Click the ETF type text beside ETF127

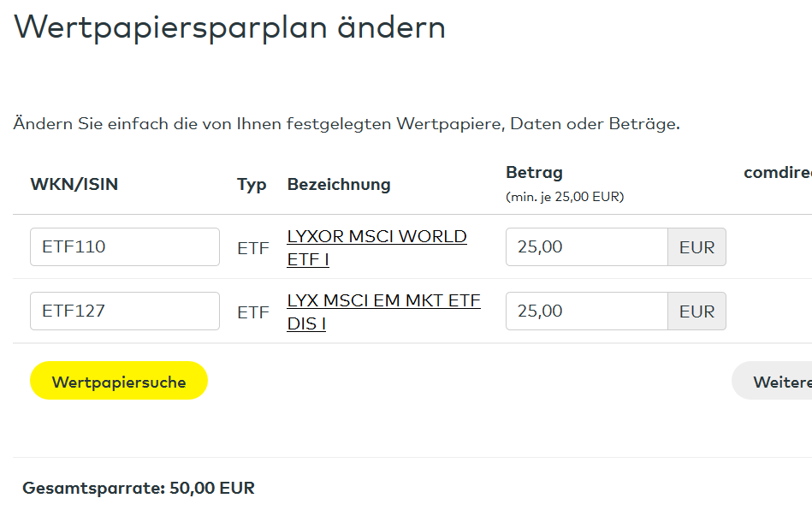click(x=253, y=312)
